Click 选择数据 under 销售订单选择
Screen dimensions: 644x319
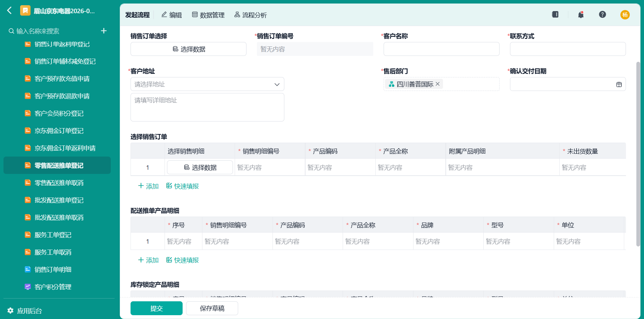[189, 49]
